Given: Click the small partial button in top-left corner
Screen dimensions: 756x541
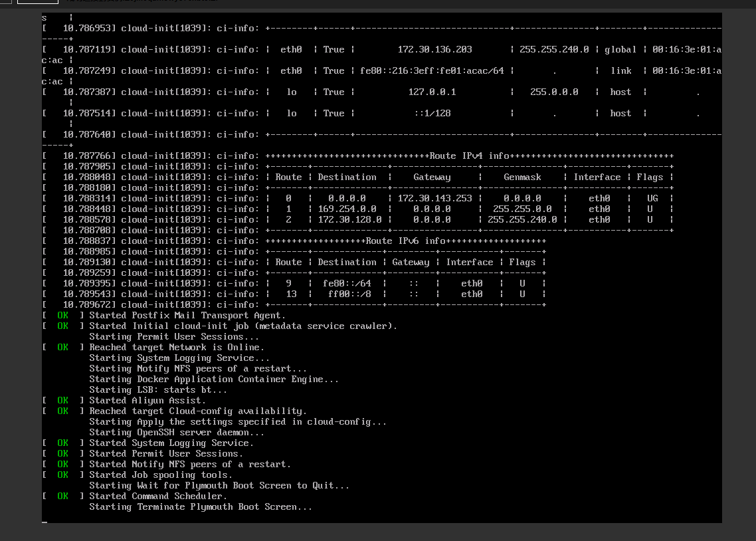Looking at the screenshot, I should click(5, 2).
